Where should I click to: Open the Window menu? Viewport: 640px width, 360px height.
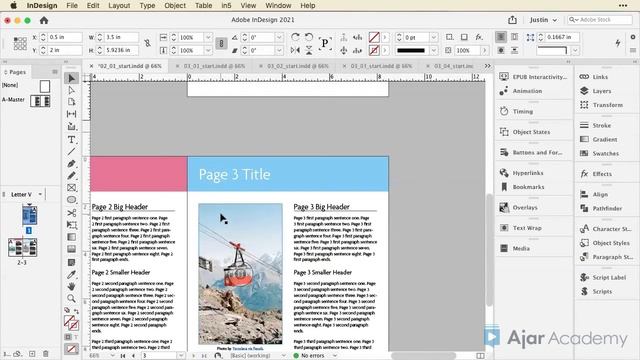point(278,6)
